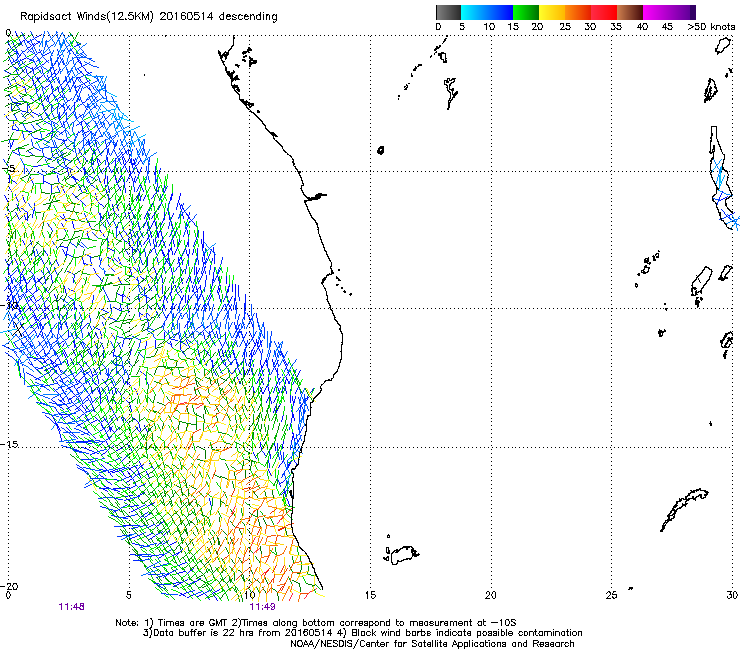Click the orange 25-30 knots color segment
Viewport: 740px width, 650px height.
point(578,12)
